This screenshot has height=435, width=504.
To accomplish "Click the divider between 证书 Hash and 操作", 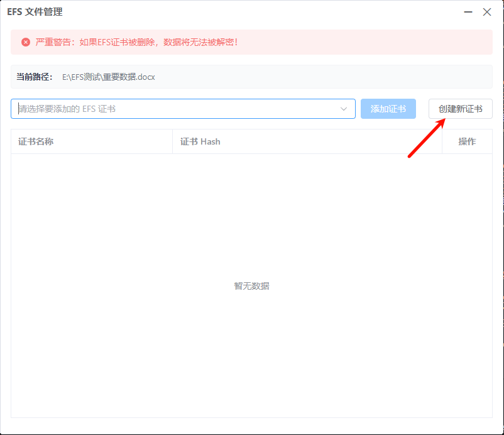I will click(442, 141).
